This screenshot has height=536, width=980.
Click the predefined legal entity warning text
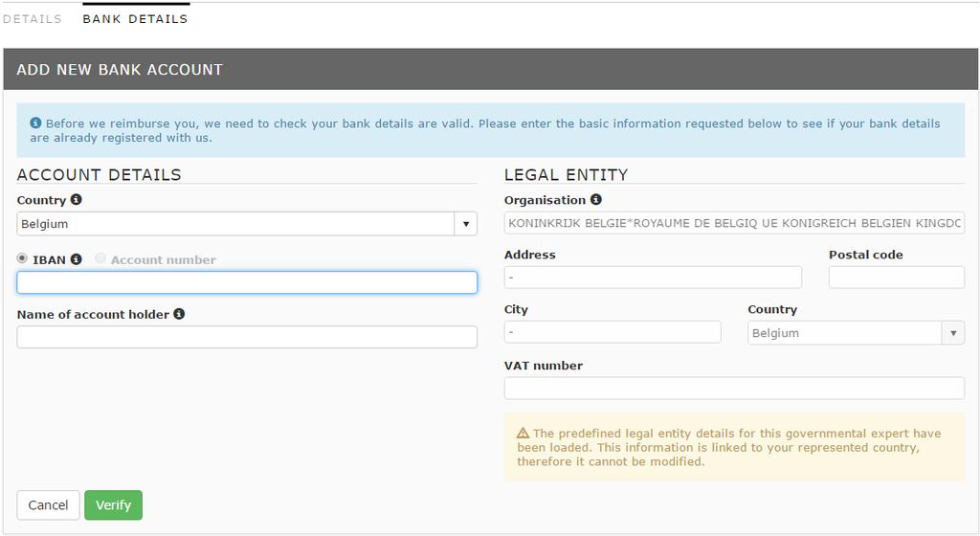pyautogui.click(x=728, y=447)
